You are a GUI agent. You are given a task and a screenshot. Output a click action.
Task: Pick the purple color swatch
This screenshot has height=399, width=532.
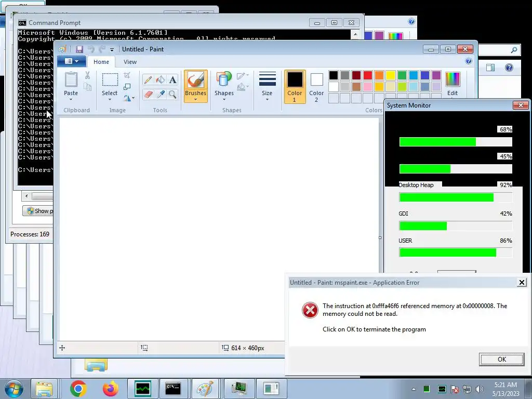pos(436,75)
